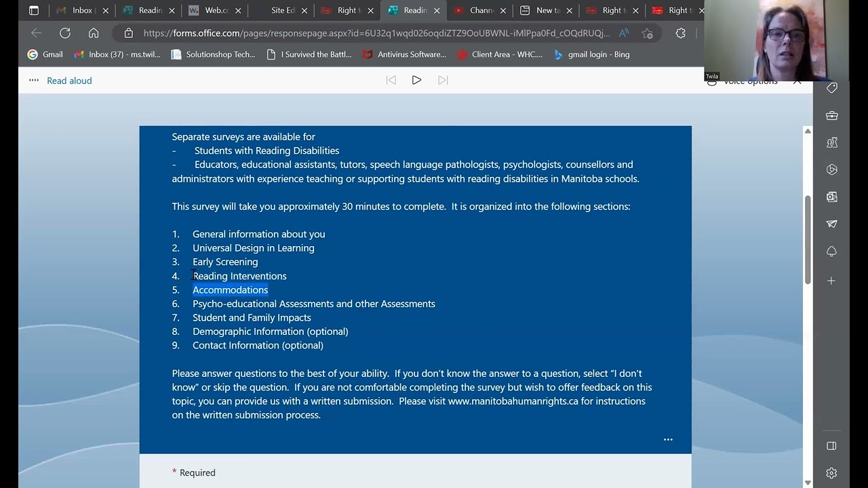Click scrollbar up arrow
Screen dimensions: 868x488
807,131
